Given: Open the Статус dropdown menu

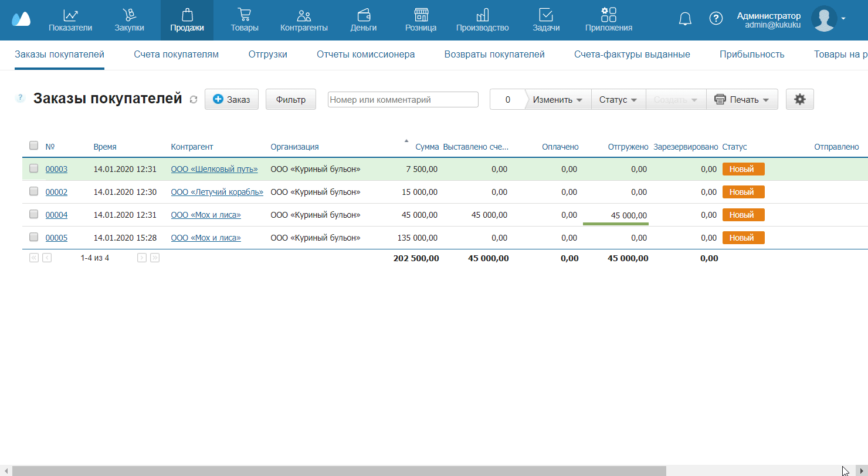Looking at the screenshot, I should (618, 100).
